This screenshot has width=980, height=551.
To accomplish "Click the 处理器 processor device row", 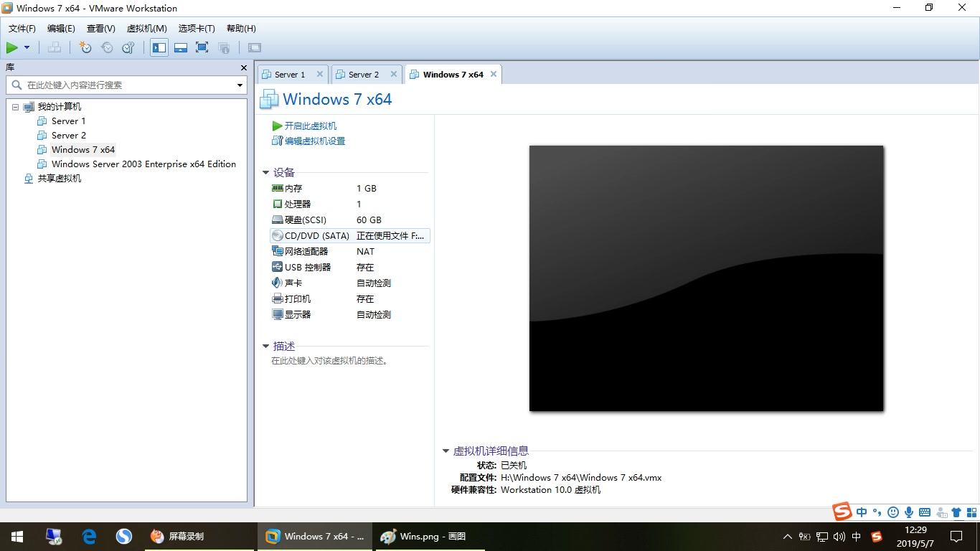I will 350,204.
